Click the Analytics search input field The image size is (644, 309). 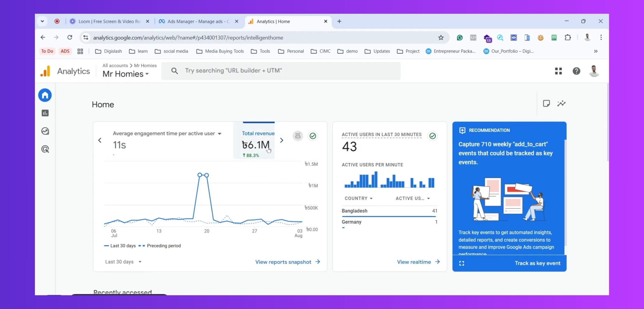280,71
